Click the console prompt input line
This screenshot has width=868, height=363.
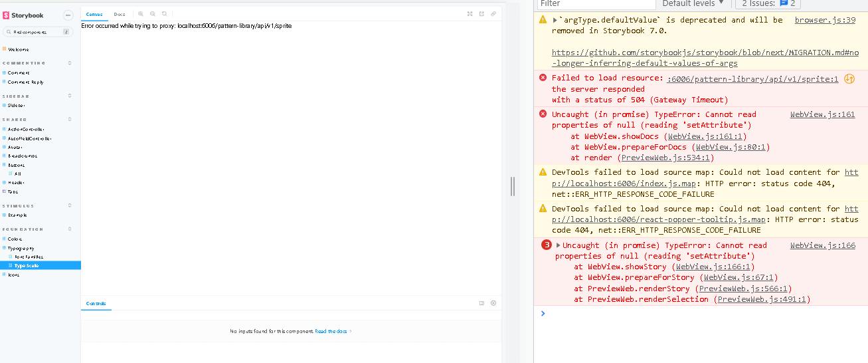[x=704, y=313]
